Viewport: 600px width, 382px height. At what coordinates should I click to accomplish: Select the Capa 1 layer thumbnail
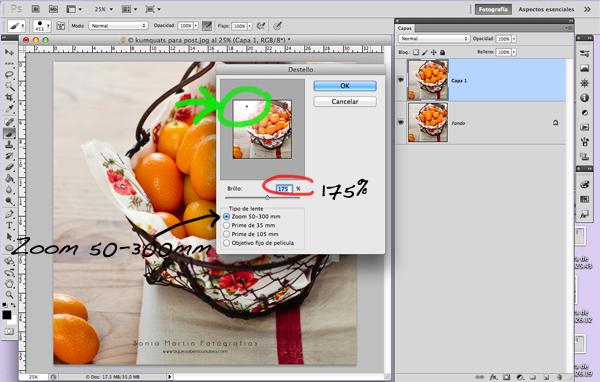pyautogui.click(x=427, y=80)
